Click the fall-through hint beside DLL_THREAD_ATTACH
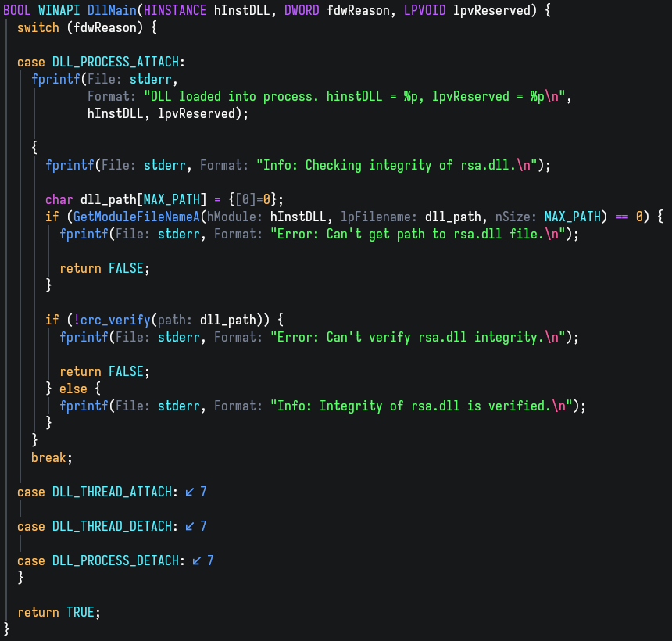 196,492
